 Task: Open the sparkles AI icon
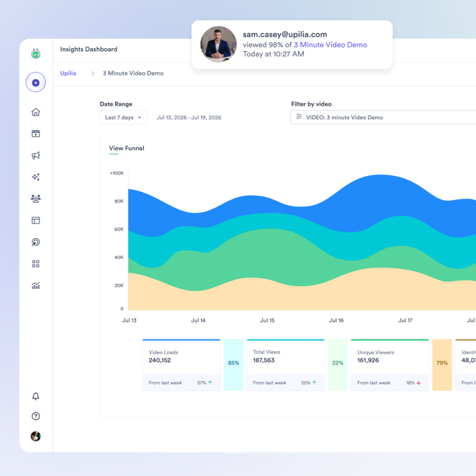coord(35,177)
